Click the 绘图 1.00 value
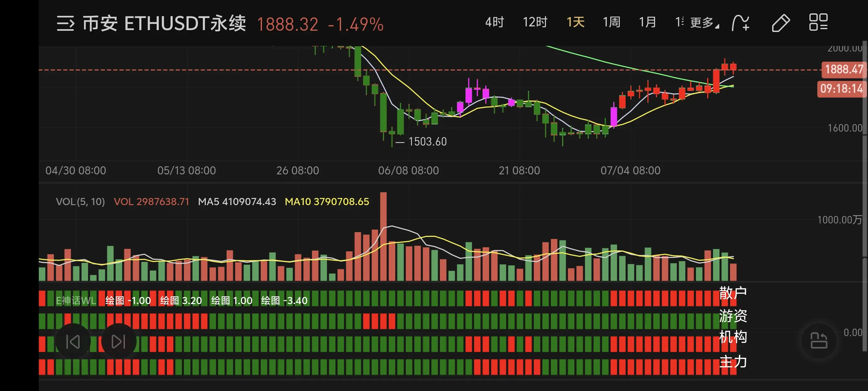The height and width of the screenshot is (391, 868). 232,301
